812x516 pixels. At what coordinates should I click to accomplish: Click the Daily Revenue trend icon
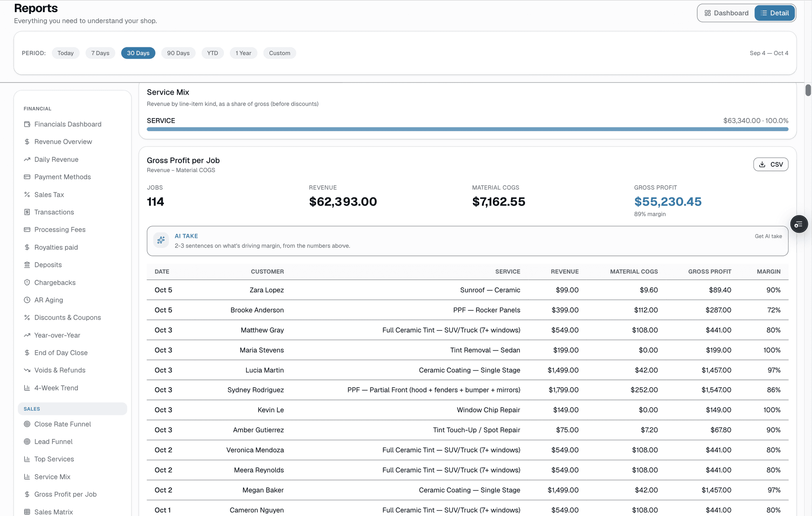click(27, 159)
